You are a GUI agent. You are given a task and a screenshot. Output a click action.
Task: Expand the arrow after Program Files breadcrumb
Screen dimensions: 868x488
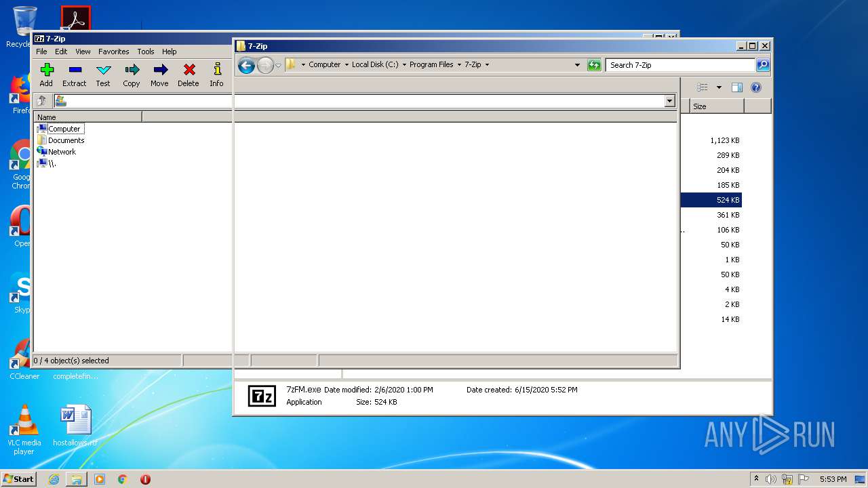[x=459, y=65]
